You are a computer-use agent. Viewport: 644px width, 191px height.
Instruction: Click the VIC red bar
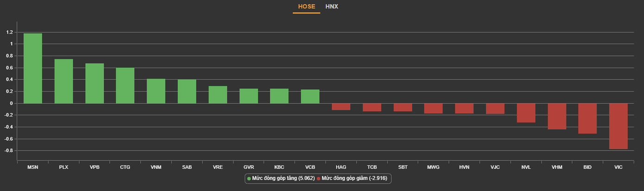point(618,126)
